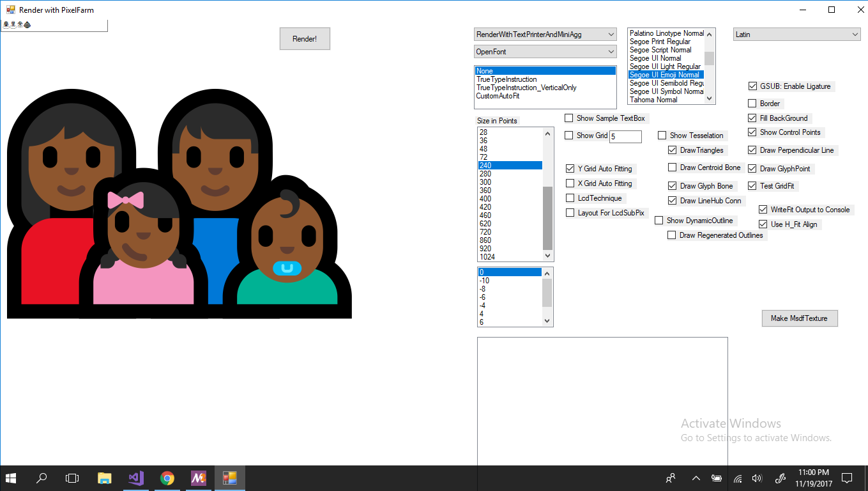Select size 72 in points list
Image resolution: width=868 pixels, height=491 pixels.
tap(510, 157)
